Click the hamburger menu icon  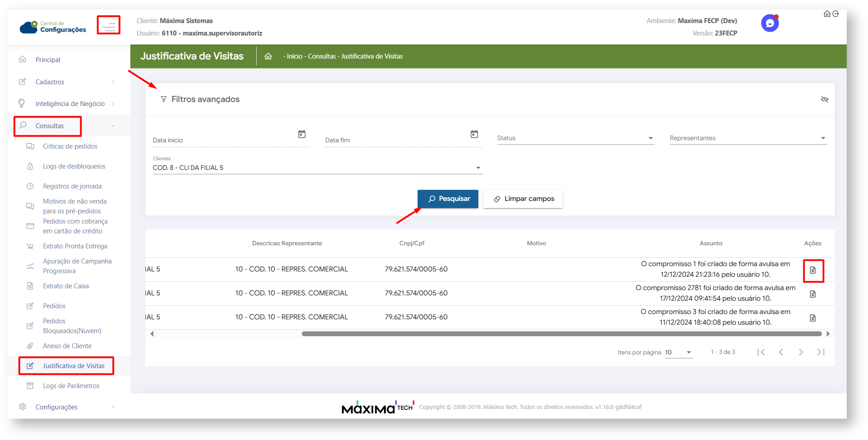109,26
